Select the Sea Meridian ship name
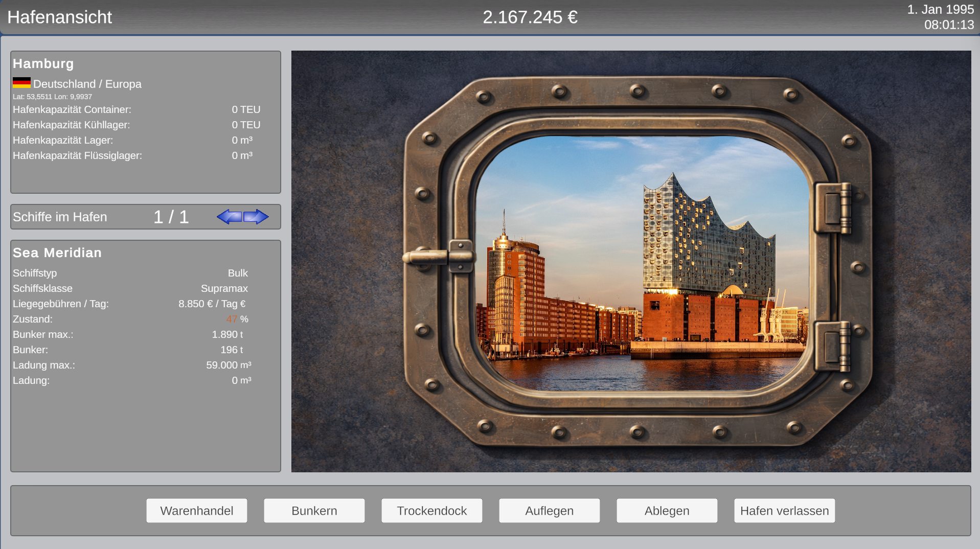Screen dimensions: 980x549 pyautogui.click(x=57, y=253)
